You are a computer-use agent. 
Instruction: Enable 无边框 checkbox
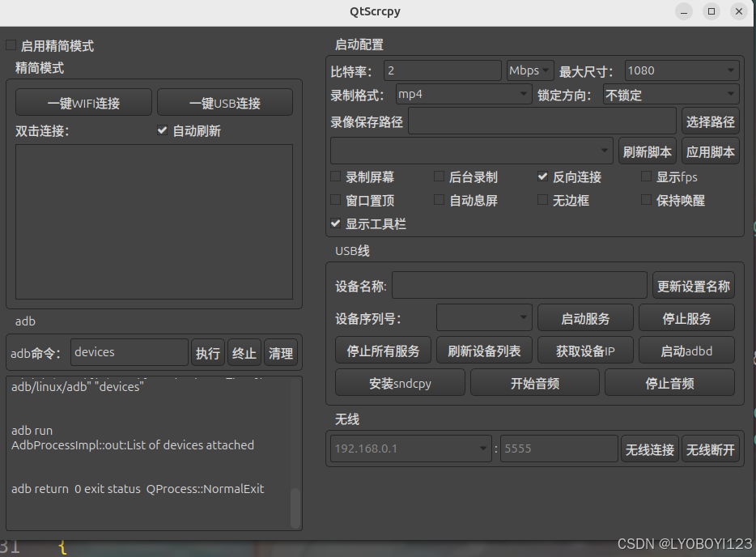click(542, 200)
